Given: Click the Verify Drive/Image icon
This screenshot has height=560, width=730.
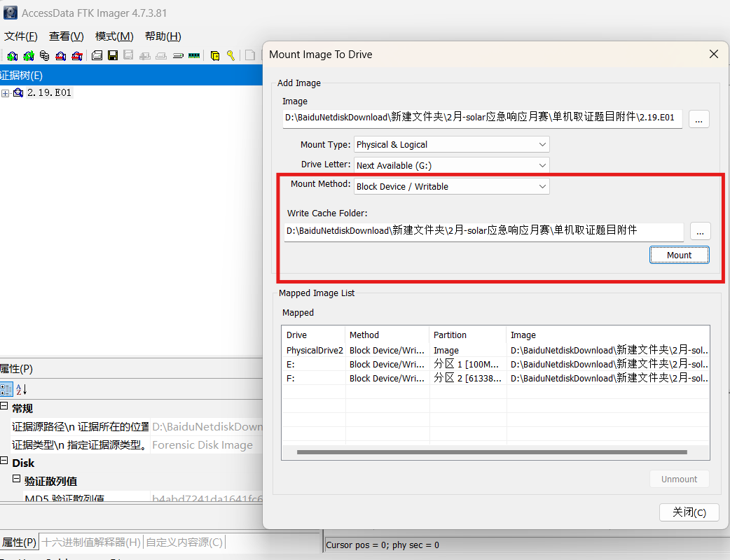Looking at the screenshot, I should (x=178, y=56).
